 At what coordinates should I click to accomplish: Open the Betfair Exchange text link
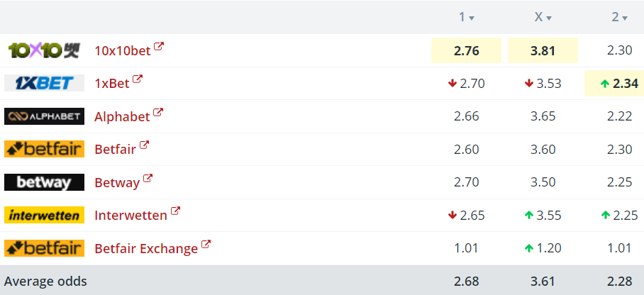click(146, 249)
